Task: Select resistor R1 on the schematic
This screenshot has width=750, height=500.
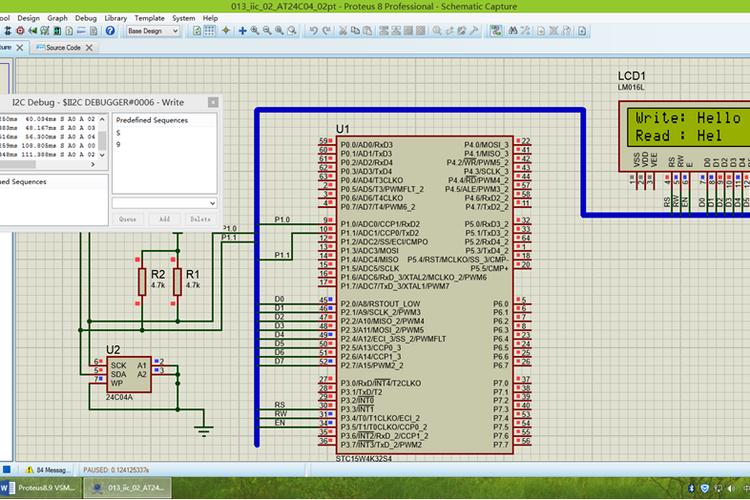Action: [x=177, y=281]
